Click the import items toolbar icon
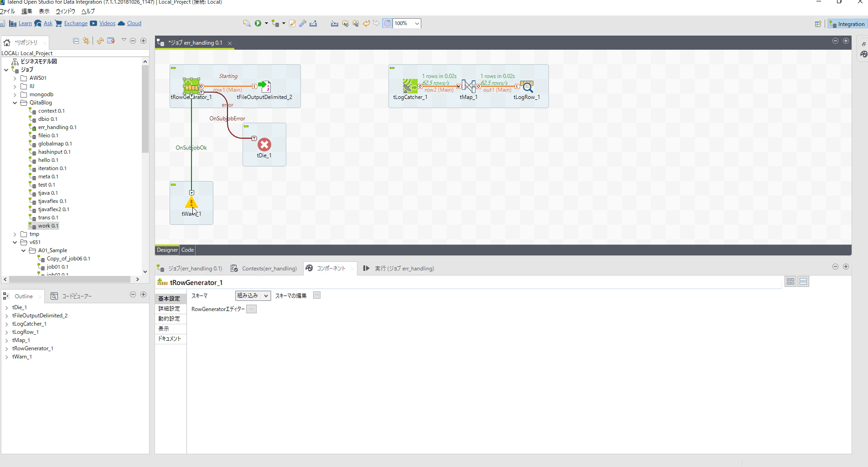The image size is (868, 467). point(334,23)
